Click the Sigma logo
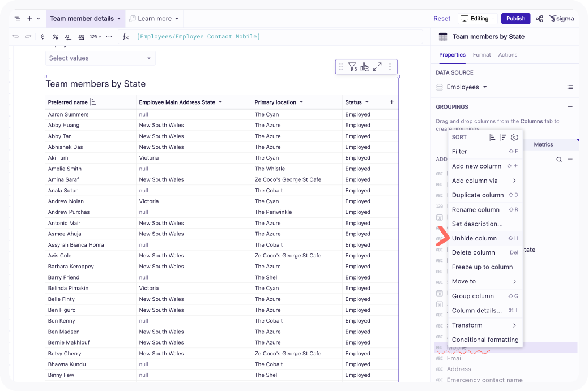This screenshot has height=391, width=588. point(561,18)
